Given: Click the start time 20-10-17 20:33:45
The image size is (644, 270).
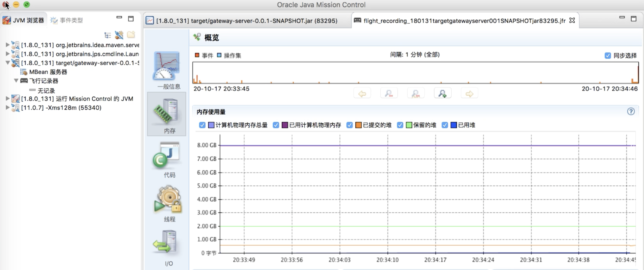Looking at the screenshot, I should pyautogui.click(x=221, y=89).
